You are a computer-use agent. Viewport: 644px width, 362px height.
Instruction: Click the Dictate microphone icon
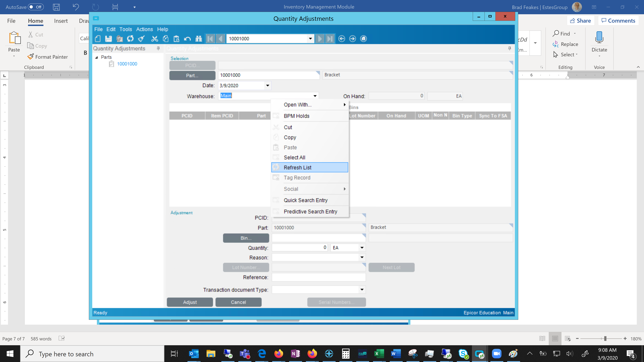(599, 37)
